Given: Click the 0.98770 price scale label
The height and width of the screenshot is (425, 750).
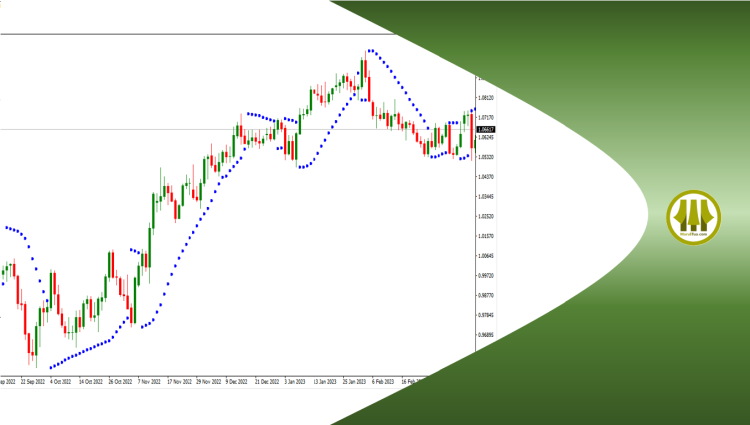Looking at the screenshot, I should pyautogui.click(x=486, y=295).
